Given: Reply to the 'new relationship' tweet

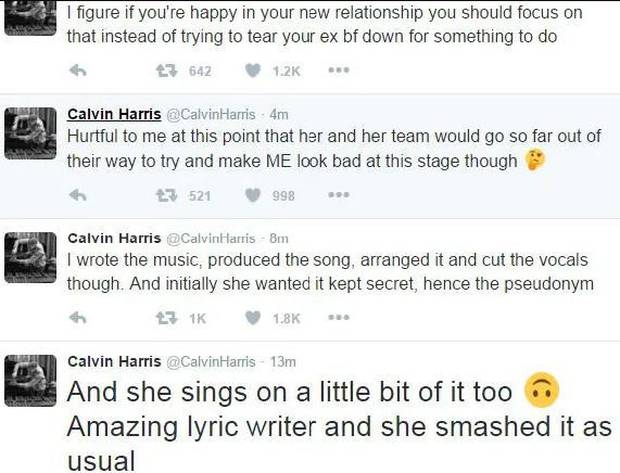Looking at the screenshot, I should [x=78, y=71].
